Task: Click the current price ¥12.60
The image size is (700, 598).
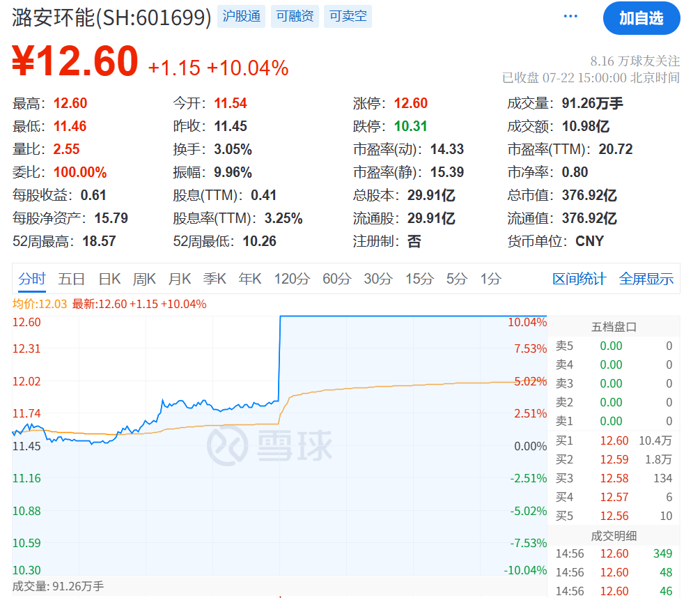Action: (x=75, y=61)
